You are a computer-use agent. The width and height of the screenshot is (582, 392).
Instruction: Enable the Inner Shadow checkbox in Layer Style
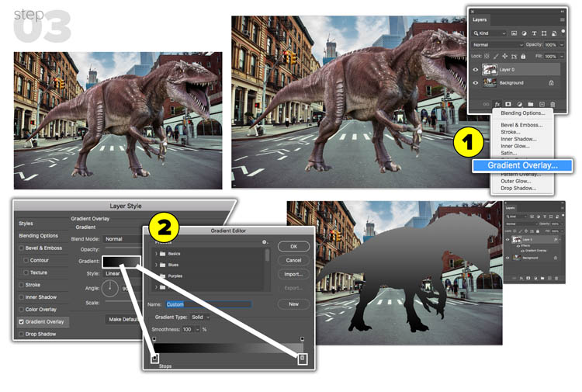(x=22, y=297)
